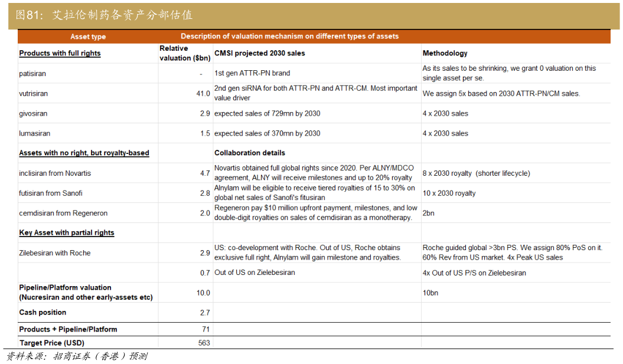Click 'Regeneron pay $10 million upfront' description
Screen dimensions: 623x364
pos(315,213)
